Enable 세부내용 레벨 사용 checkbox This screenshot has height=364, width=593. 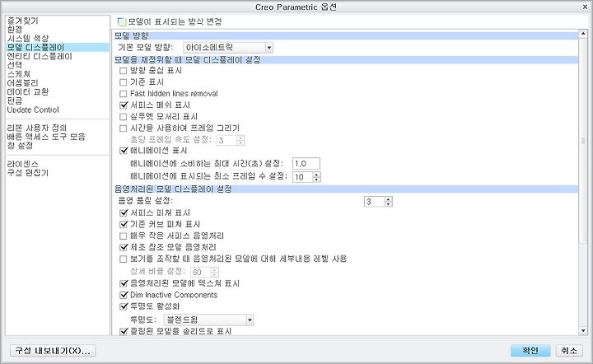[x=123, y=259]
